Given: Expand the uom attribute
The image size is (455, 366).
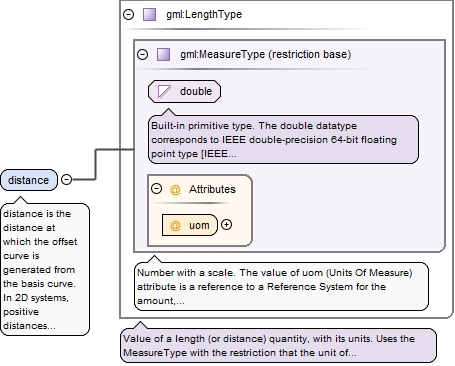Looking at the screenshot, I should [x=227, y=225].
